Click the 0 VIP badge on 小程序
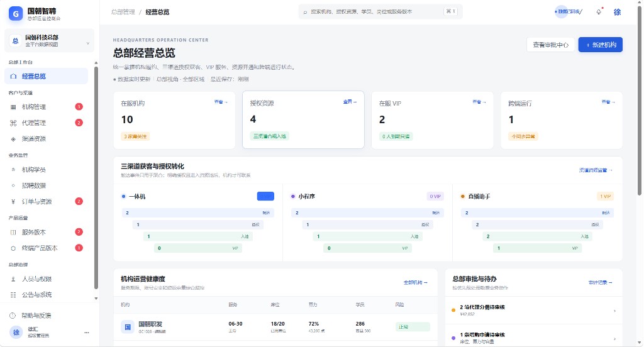The width and height of the screenshot is (644, 347). coord(435,196)
